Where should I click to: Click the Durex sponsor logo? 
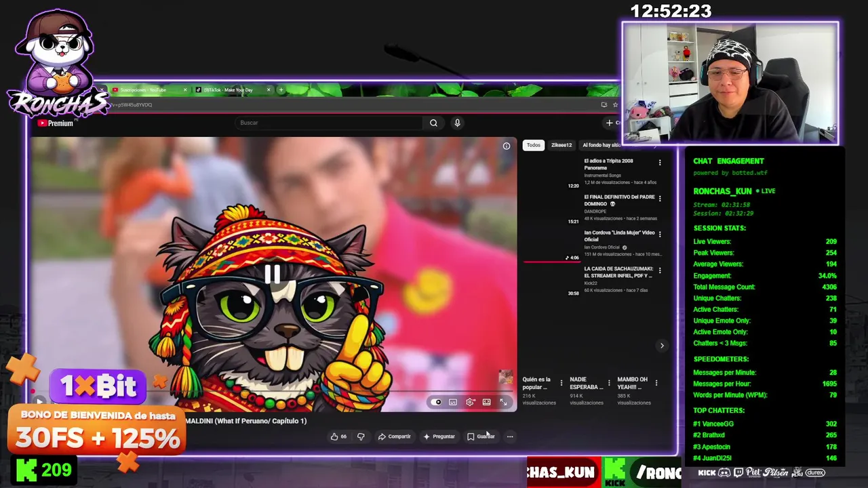click(815, 472)
